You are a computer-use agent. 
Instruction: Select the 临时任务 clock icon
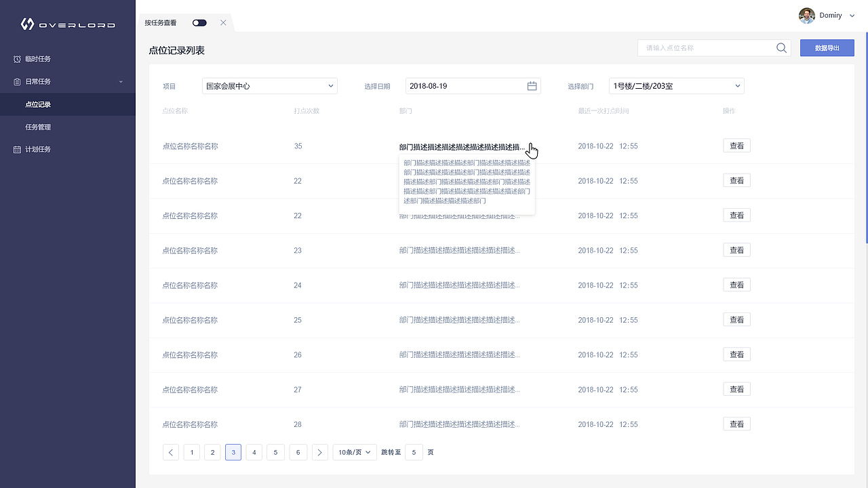pos(16,59)
